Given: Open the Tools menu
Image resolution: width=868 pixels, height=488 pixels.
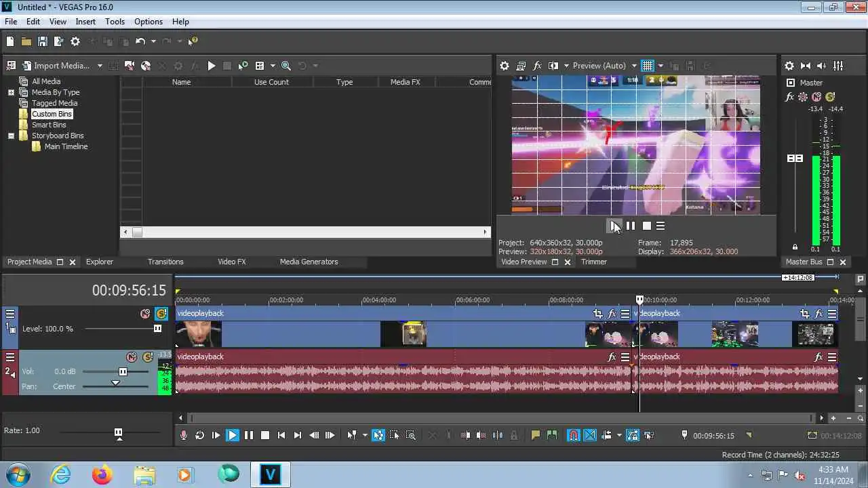Looking at the screenshot, I should [x=115, y=22].
